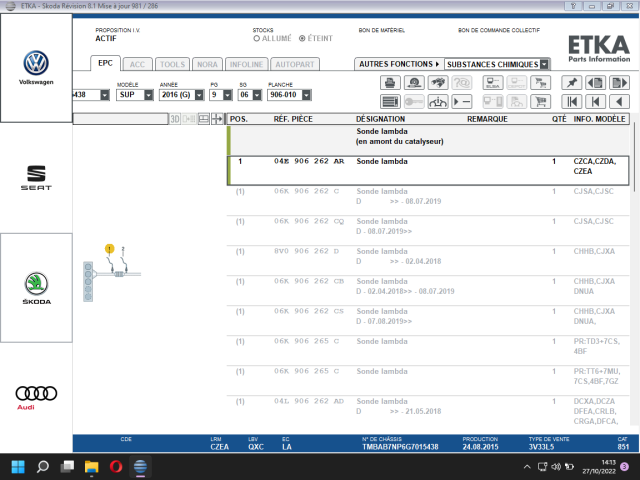Select the Audi brand logo
The width and height of the screenshot is (640, 480).
(36, 398)
